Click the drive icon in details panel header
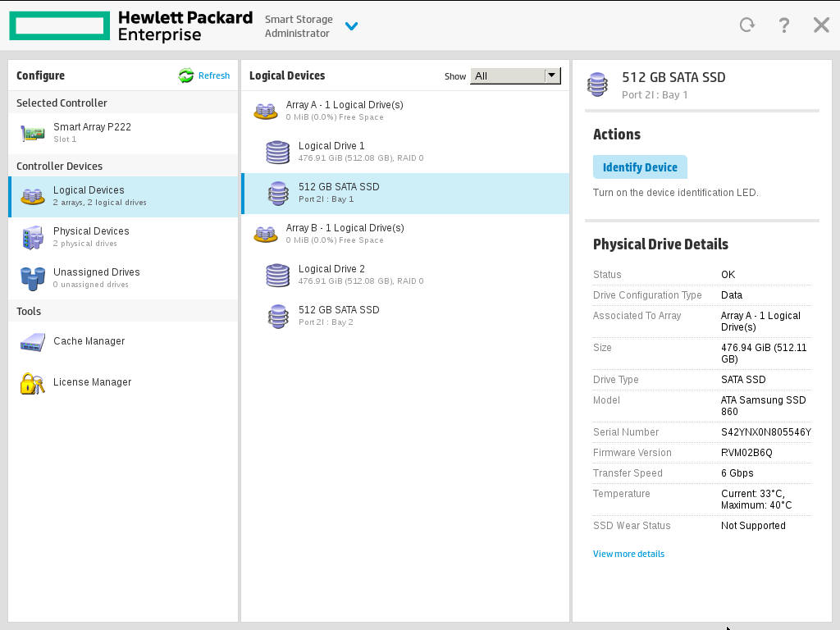Image resolution: width=840 pixels, height=630 pixels. (597, 84)
